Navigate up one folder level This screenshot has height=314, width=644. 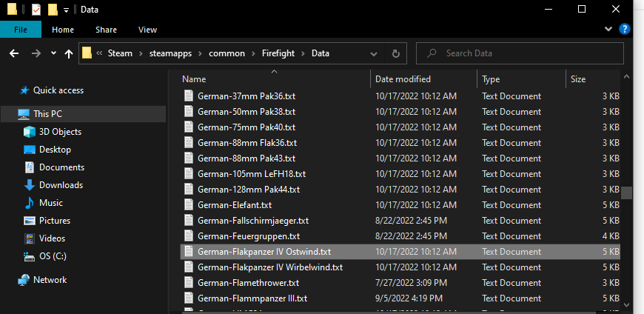coord(69,53)
